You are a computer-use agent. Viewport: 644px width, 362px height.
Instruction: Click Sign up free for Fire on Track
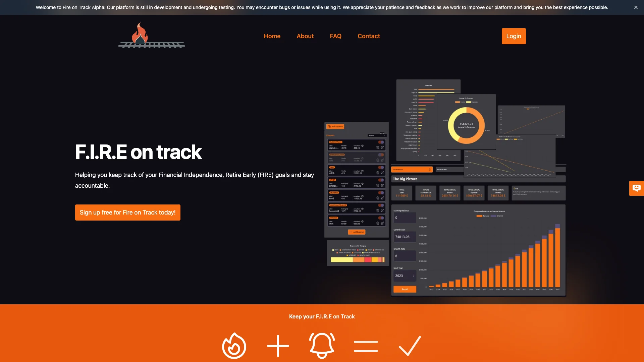point(127,212)
